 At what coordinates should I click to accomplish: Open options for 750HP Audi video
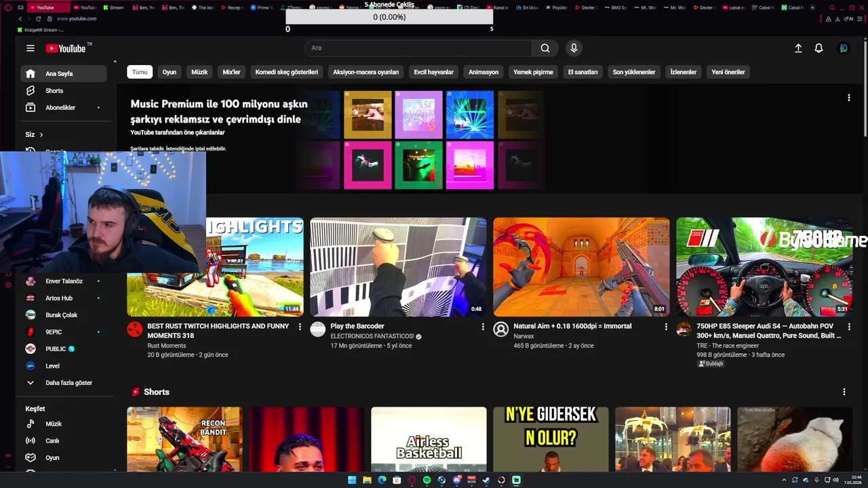(x=849, y=327)
